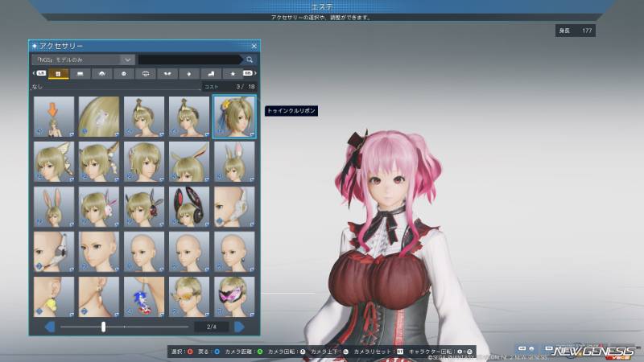Screen dimensions: 644x362
Task: Switch to the boot-shaped leg category tab
Action: click(x=211, y=73)
